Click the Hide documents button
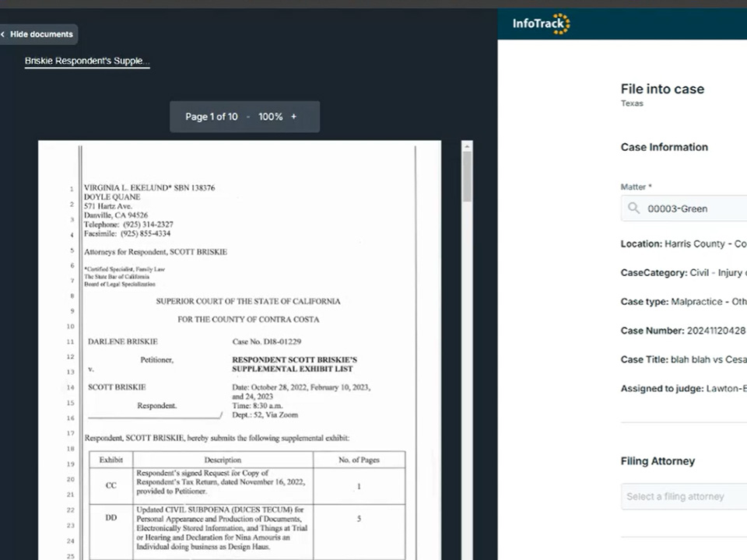 (x=41, y=34)
